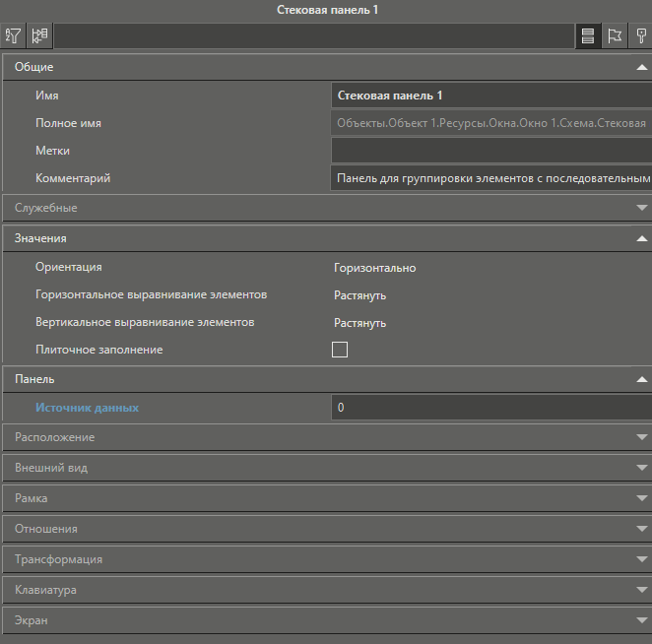
Task: Expand the Служебные section
Action: pos(641,208)
